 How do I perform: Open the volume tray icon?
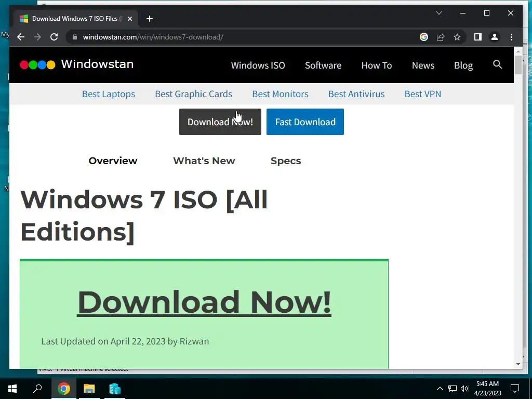pos(464,389)
